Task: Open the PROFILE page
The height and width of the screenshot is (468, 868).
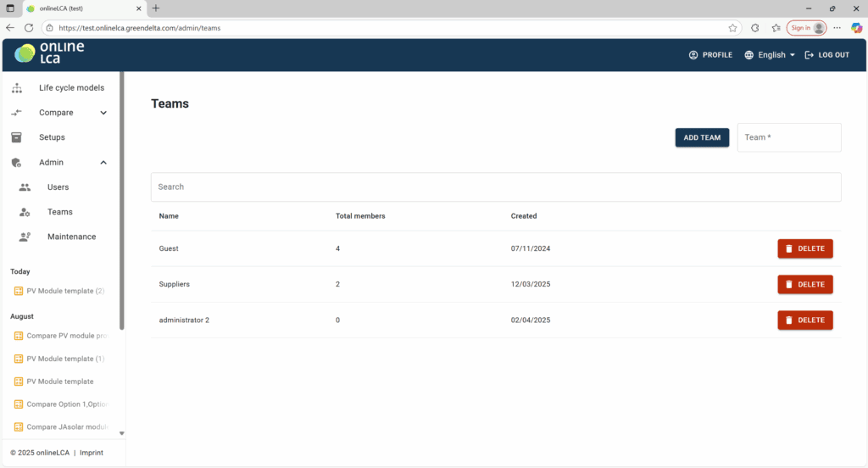Action: [x=710, y=55]
